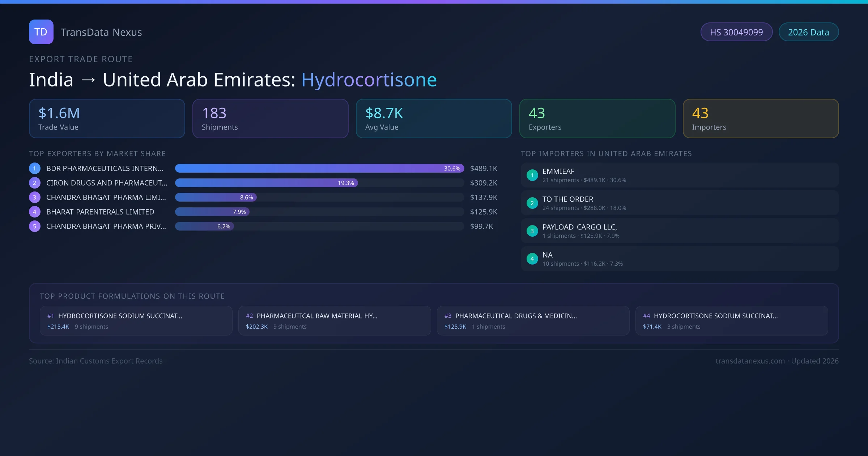Viewport: 868px width, 456px height.
Task: Open the #2 Pharmaceutical Raw Material card
Action: tap(334, 321)
